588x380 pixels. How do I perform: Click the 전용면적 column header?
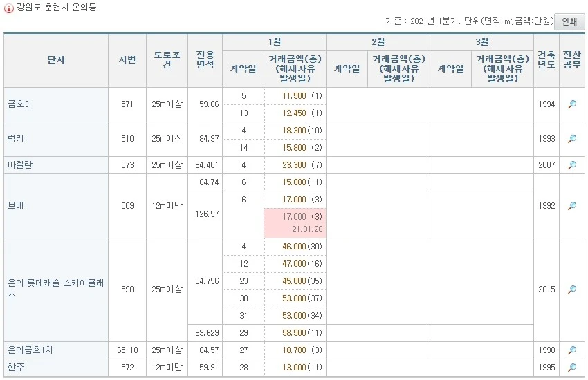click(x=205, y=60)
